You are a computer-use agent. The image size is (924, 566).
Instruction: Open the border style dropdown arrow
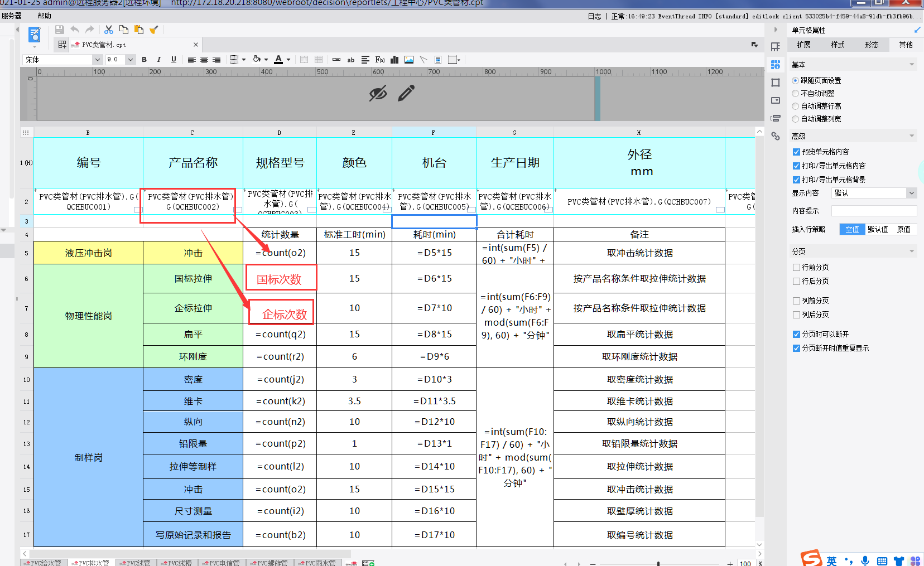244,60
